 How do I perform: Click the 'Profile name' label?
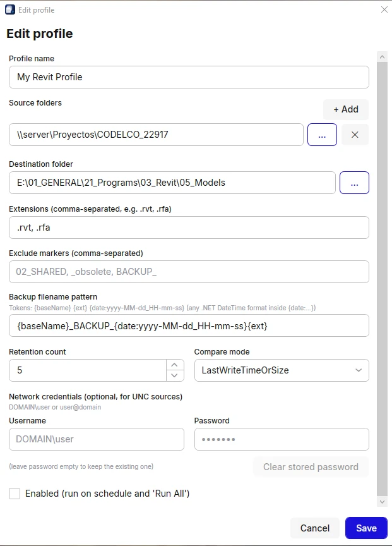(32, 59)
